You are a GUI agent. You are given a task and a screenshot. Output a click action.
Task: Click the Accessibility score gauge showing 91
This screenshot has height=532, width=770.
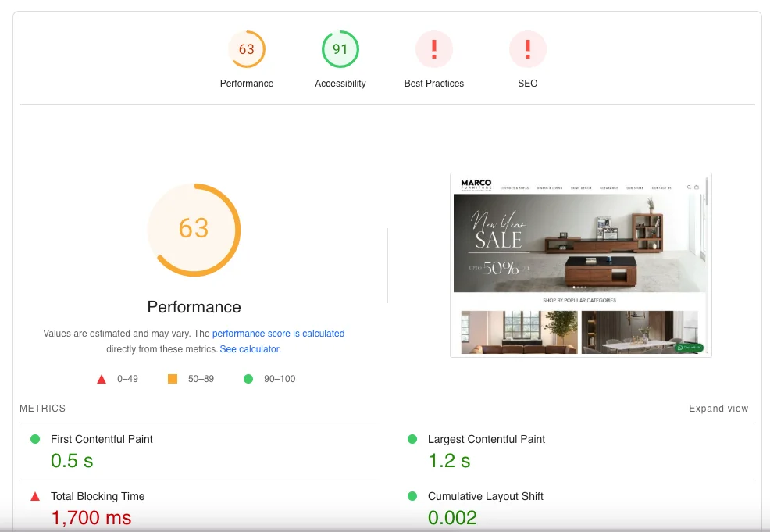[x=340, y=49]
